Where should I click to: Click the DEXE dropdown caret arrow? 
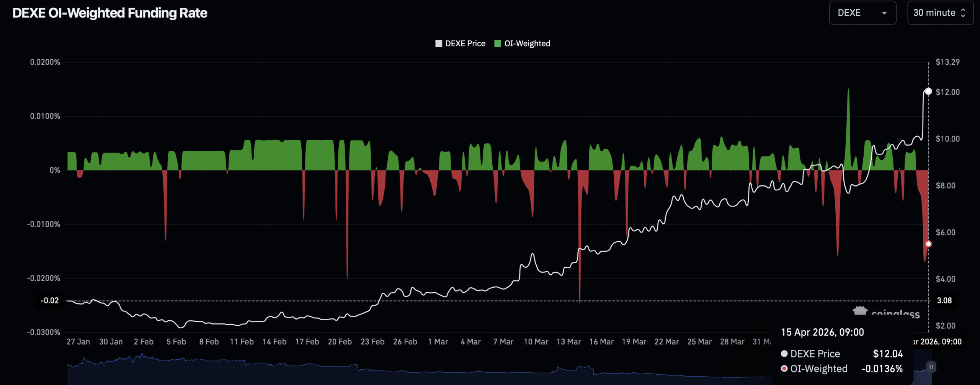pyautogui.click(x=884, y=13)
